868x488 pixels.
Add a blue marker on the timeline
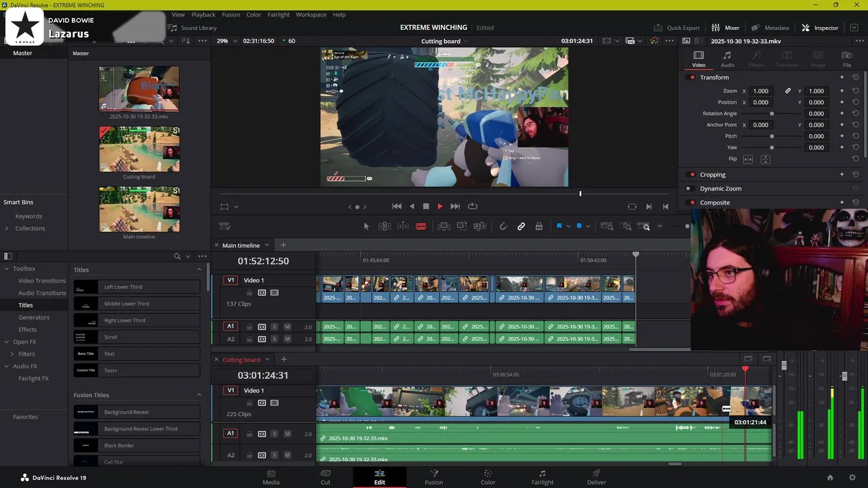(579, 226)
